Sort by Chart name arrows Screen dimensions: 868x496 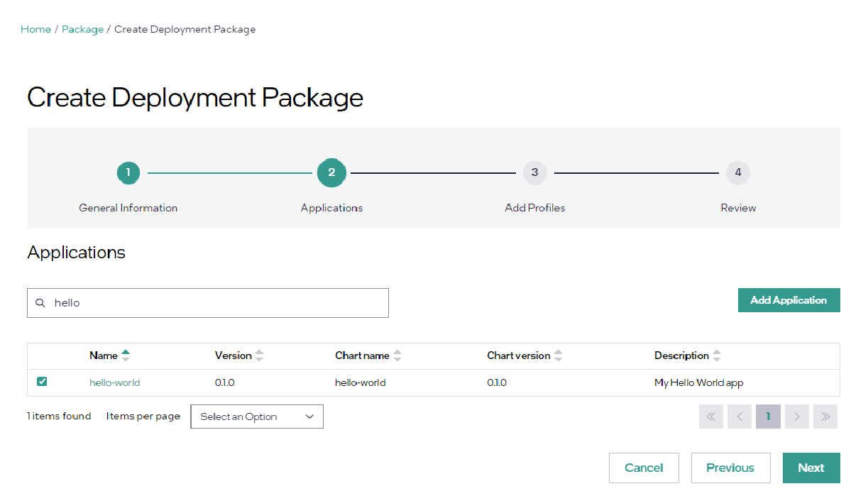coord(397,356)
